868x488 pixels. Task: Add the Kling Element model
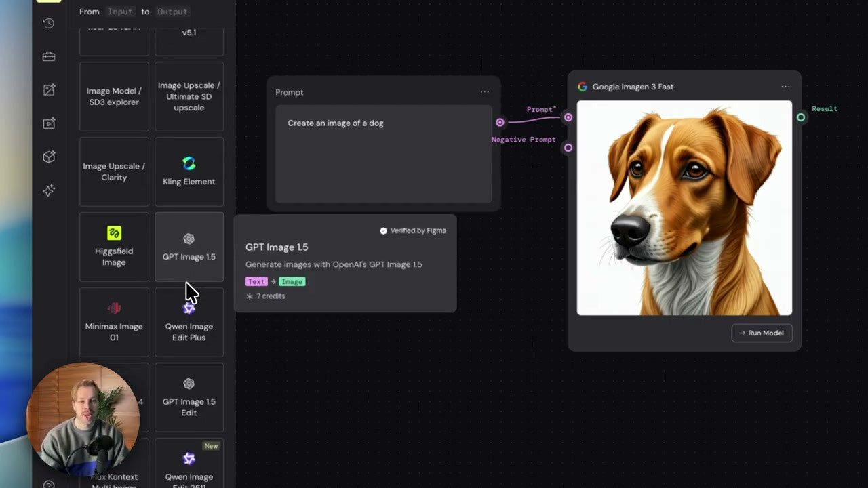[189, 171]
